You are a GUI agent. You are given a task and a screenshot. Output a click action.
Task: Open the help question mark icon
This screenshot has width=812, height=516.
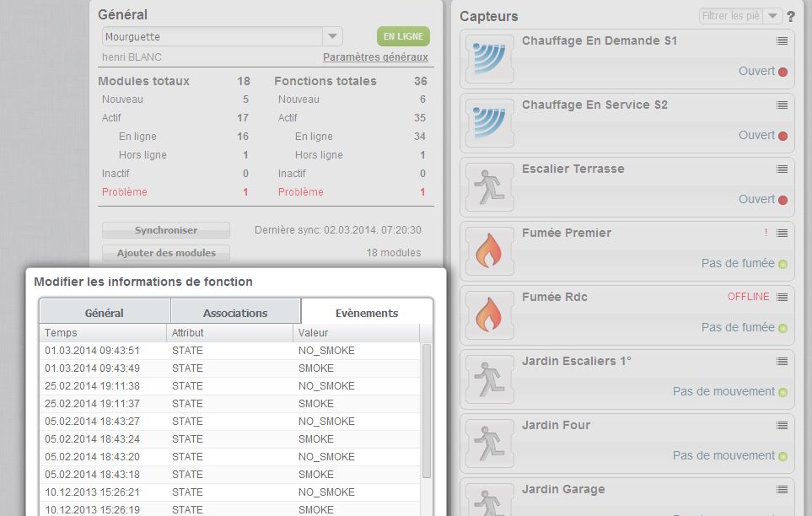pyautogui.click(x=791, y=17)
